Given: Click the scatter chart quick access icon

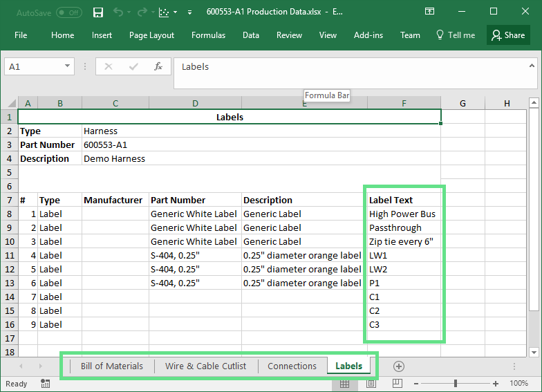Looking at the screenshot, I should [165, 12].
